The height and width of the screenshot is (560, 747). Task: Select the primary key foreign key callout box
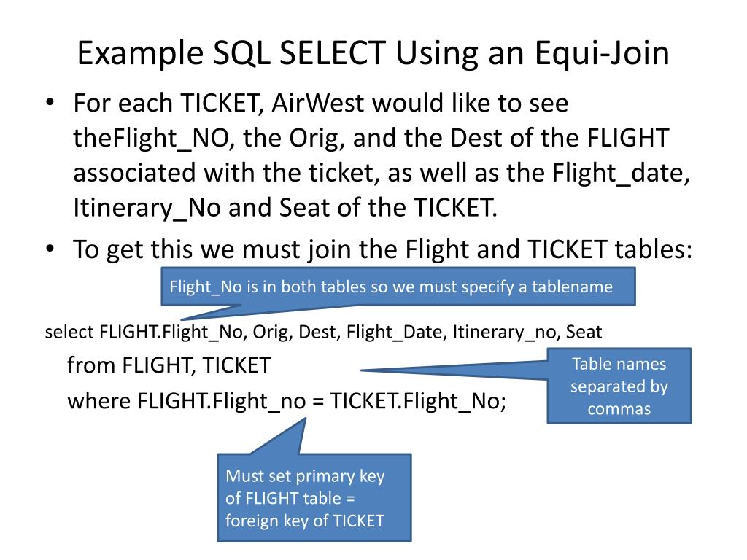click(314, 497)
